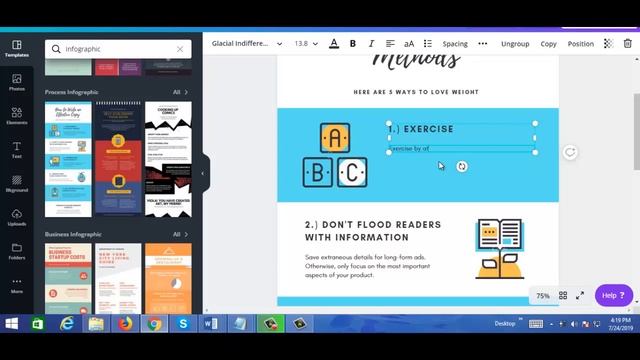Select the Business Startup Costs template

pos(68,279)
